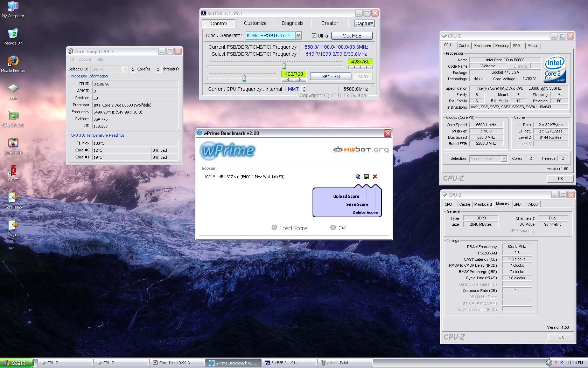The height and width of the screenshot is (368, 588).
Task: Switch to SetFSB 2.1.91.1 taskbar item
Action: point(289,363)
